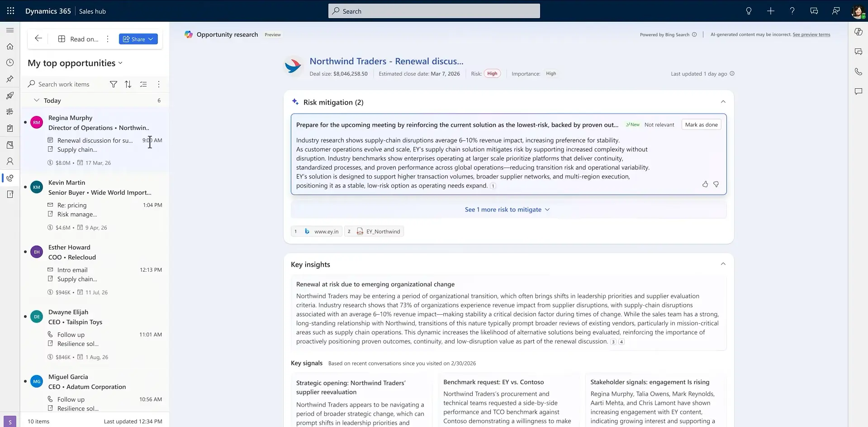
Task: Select the Kevin Martin work item
Action: (95, 205)
